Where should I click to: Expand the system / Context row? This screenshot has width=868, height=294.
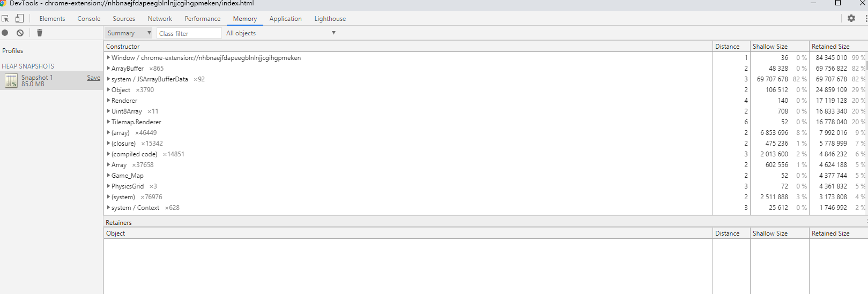108,208
